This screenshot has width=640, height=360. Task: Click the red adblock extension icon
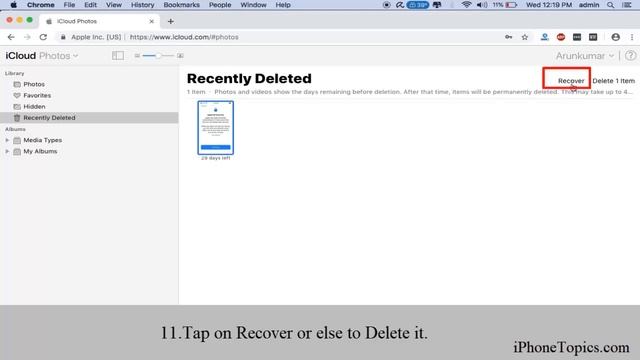coord(561,37)
